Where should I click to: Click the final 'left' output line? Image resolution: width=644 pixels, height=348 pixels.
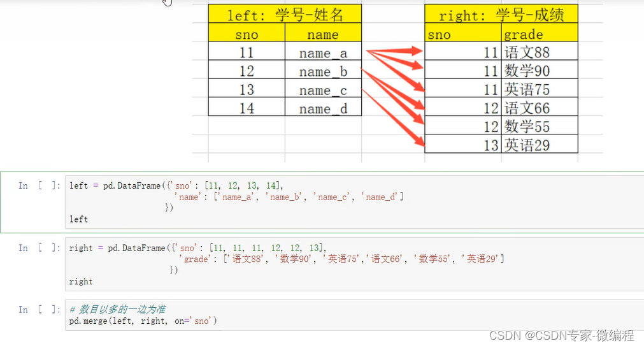click(78, 219)
